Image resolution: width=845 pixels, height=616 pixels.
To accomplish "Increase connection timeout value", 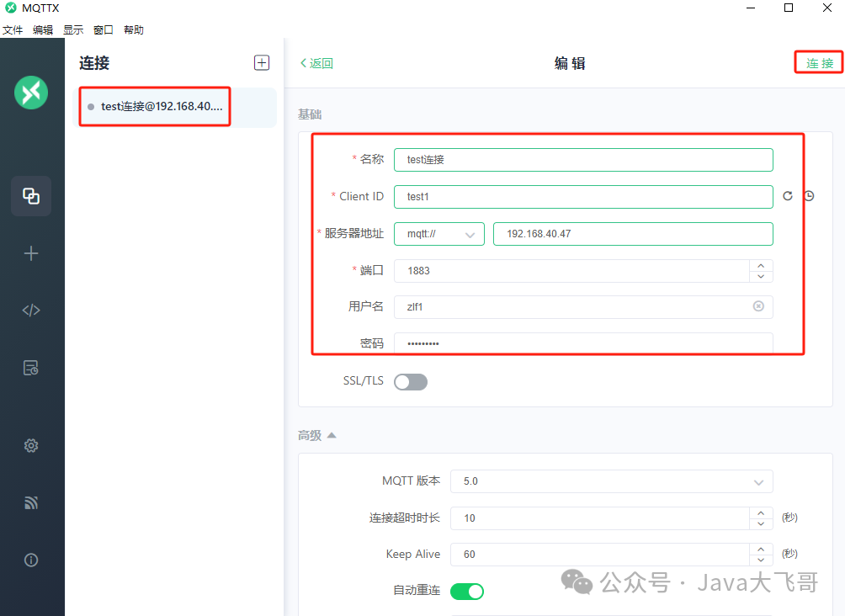I will pyautogui.click(x=761, y=513).
